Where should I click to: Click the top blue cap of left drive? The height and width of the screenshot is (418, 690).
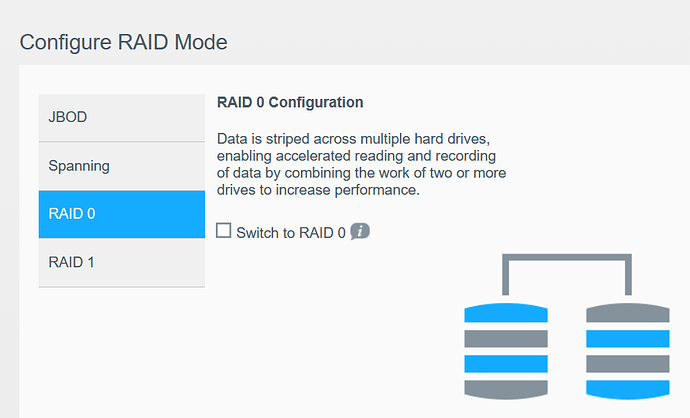click(506, 313)
